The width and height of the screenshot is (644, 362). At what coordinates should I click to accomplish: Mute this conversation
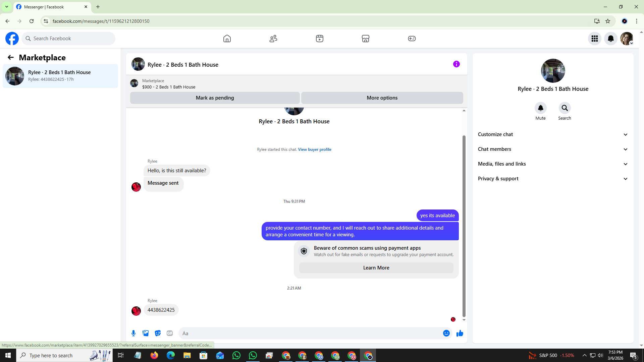point(540,108)
